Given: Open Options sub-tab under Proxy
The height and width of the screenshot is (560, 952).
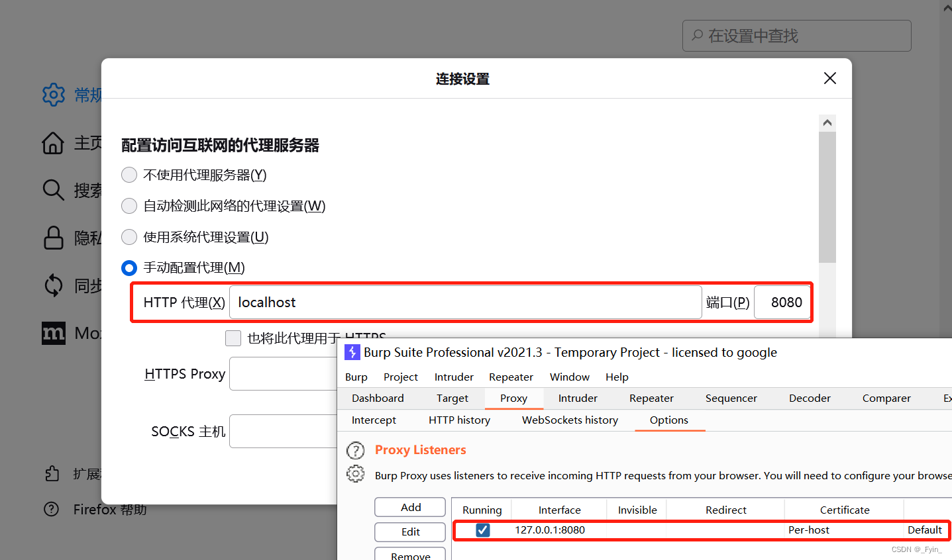Looking at the screenshot, I should [x=669, y=420].
